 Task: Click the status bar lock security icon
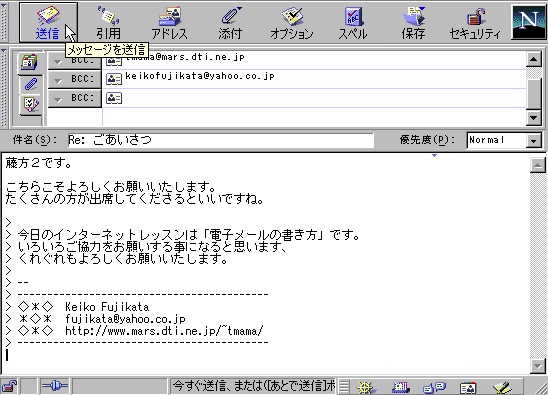(x=10, y=386)
